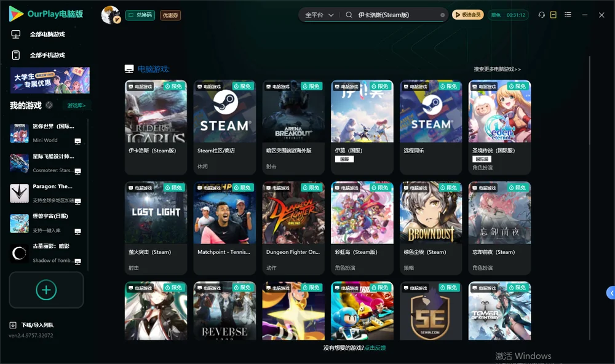Open the 萤火突击 Lost Light card

click(x=156, y=228)
